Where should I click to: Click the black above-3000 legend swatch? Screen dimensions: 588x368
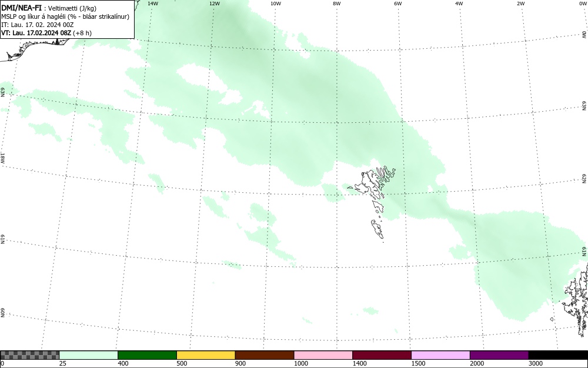tap(558, 355)
